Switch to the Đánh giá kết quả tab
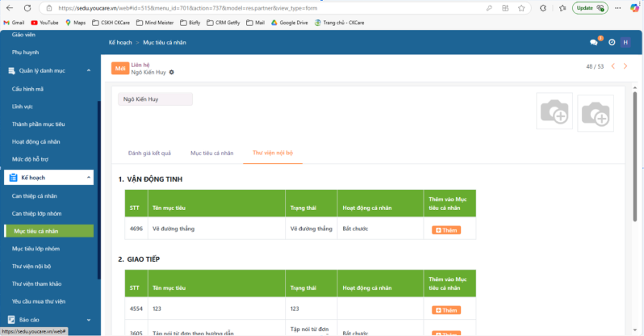Screen dimensions: 644x336 click(149, 153)
